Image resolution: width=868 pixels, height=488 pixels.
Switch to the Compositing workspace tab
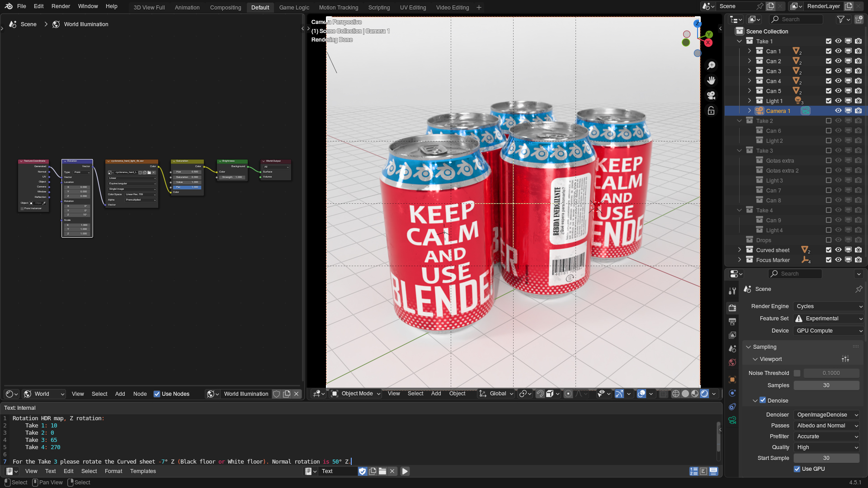(225, 7)
